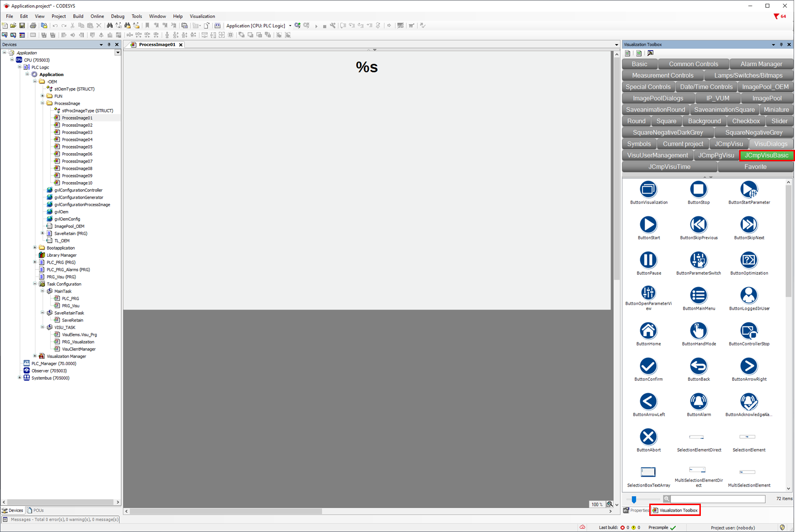This screenshot has width=795, height=532.
Task: Pick the ButtonStop visualization element
Action: (698, 190)
